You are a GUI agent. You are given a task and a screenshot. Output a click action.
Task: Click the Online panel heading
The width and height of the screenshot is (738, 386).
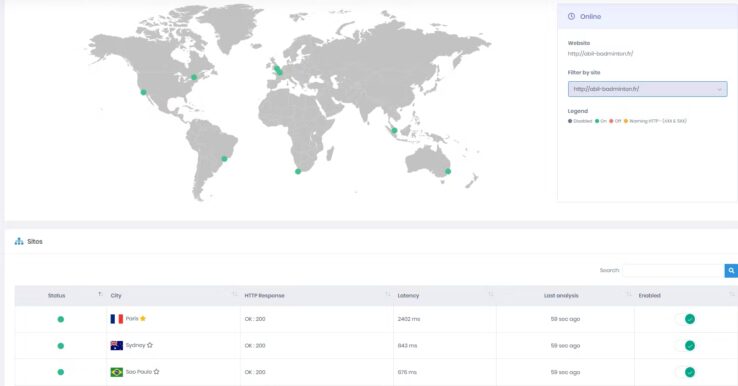pos(590,16)
